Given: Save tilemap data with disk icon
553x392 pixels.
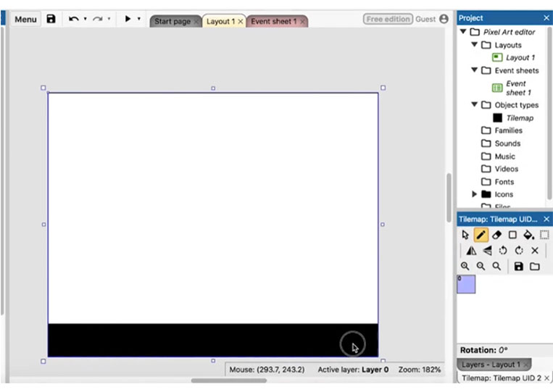Looking at the screenshot, I should coord(518,266).
